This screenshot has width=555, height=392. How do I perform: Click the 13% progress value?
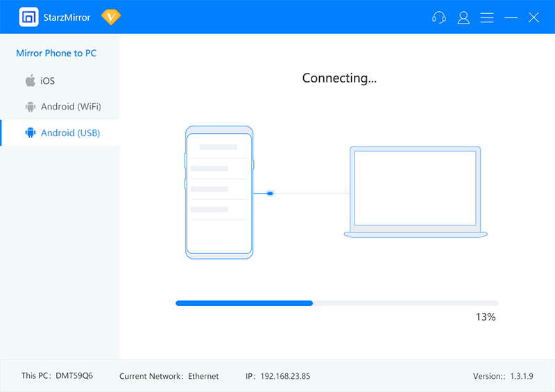coord(486,317)
